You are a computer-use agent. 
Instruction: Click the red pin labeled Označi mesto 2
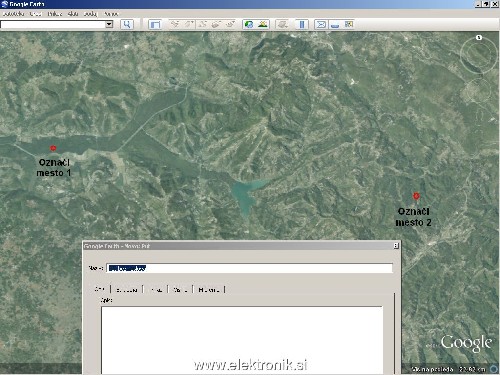coord(416,196)
